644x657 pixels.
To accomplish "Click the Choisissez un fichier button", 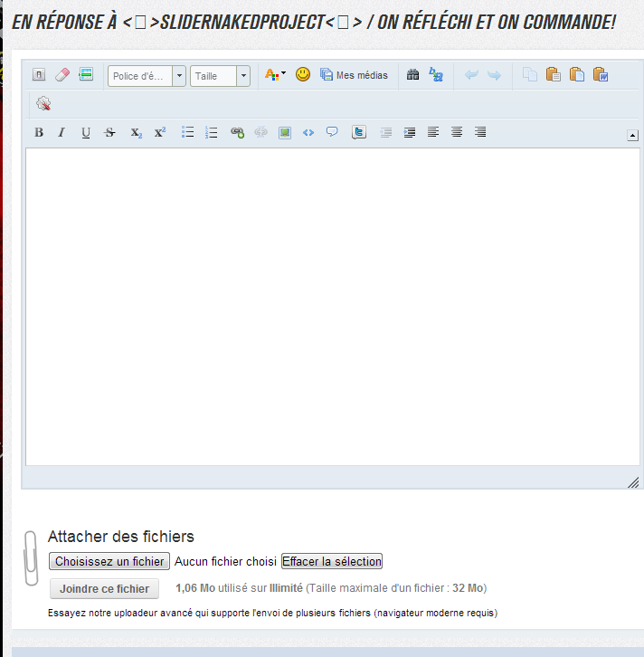I will click(109, 561).
